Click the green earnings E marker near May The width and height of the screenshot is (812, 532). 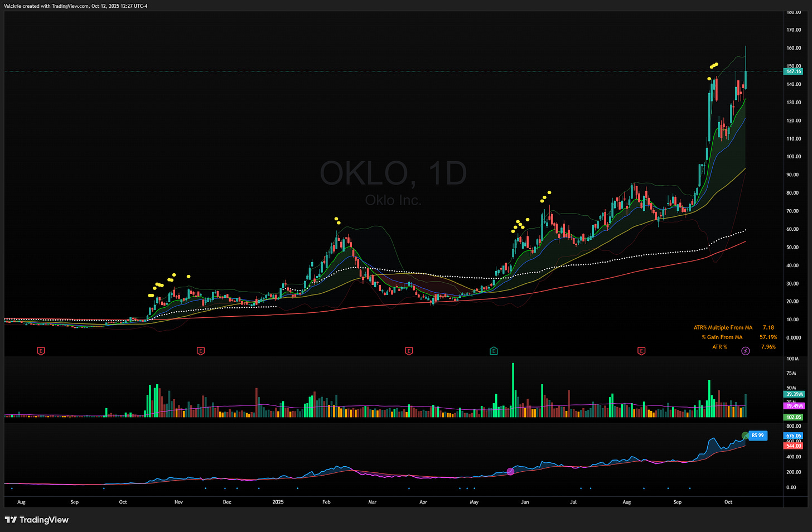[x=494, y=351]
